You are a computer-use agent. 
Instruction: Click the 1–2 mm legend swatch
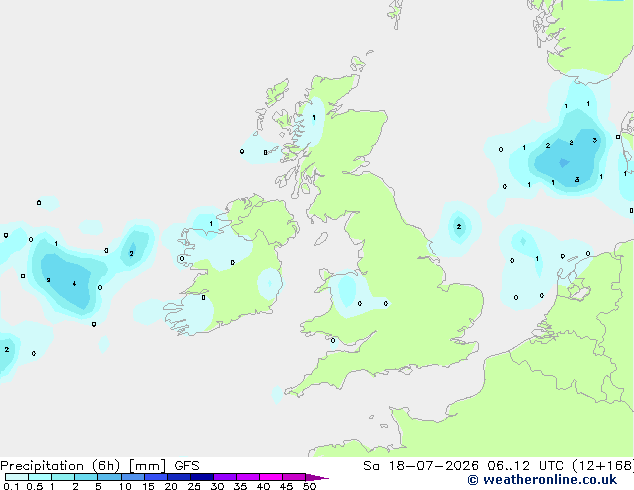63,477
